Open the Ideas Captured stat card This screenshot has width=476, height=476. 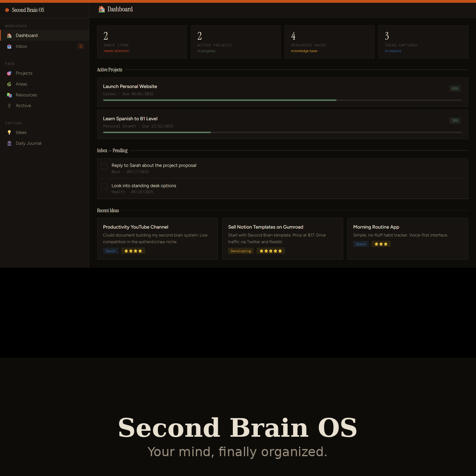pos(423,42)
